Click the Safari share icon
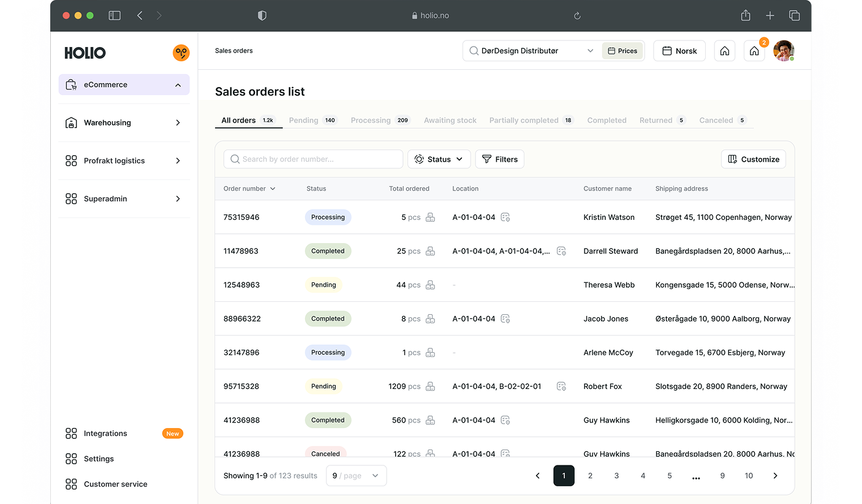This screenshot has height=504, width=862. 746,15
